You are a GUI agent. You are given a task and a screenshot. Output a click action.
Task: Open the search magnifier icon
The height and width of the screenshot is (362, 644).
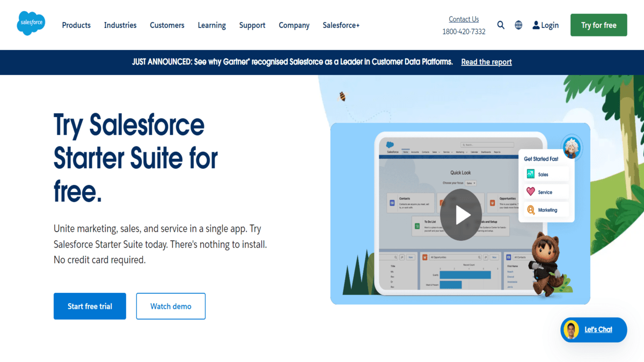[501, 25]
